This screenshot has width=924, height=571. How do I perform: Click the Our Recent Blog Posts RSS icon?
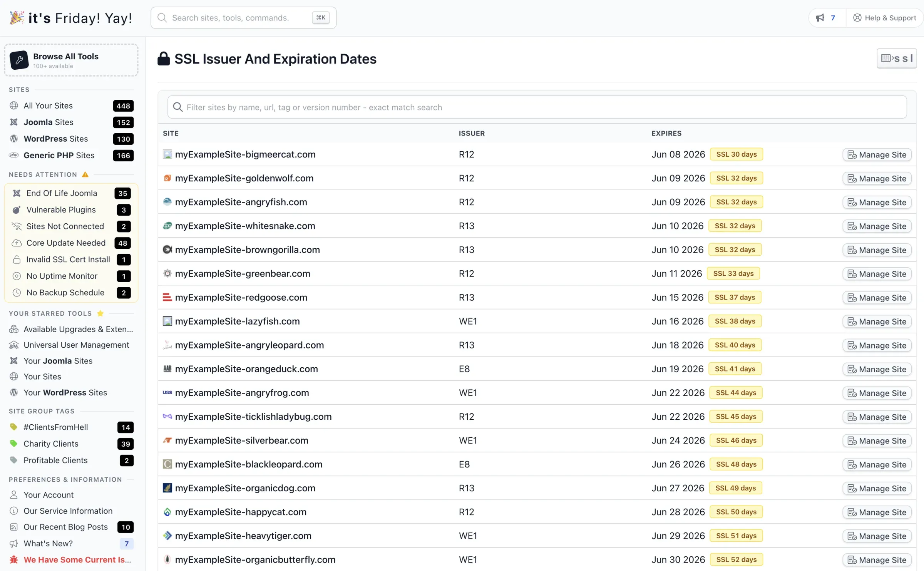coord(14,527)
